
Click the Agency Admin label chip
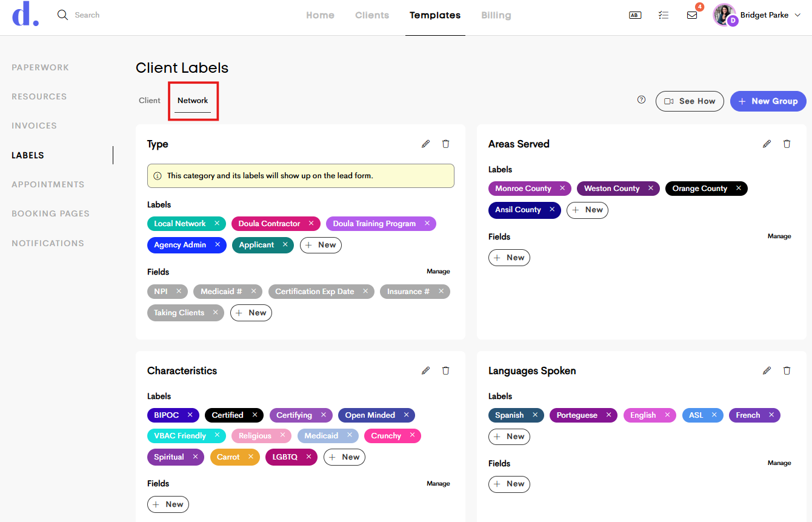point(187,245)
